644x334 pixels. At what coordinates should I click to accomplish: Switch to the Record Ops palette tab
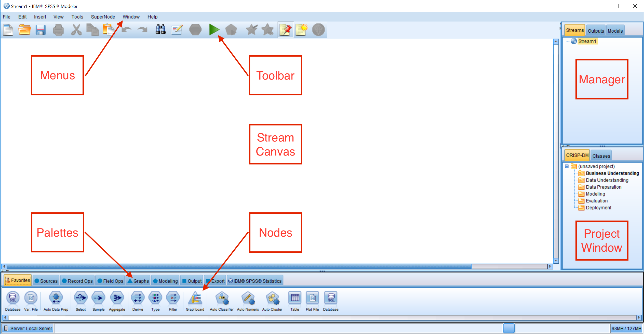[x=77, y=281]
